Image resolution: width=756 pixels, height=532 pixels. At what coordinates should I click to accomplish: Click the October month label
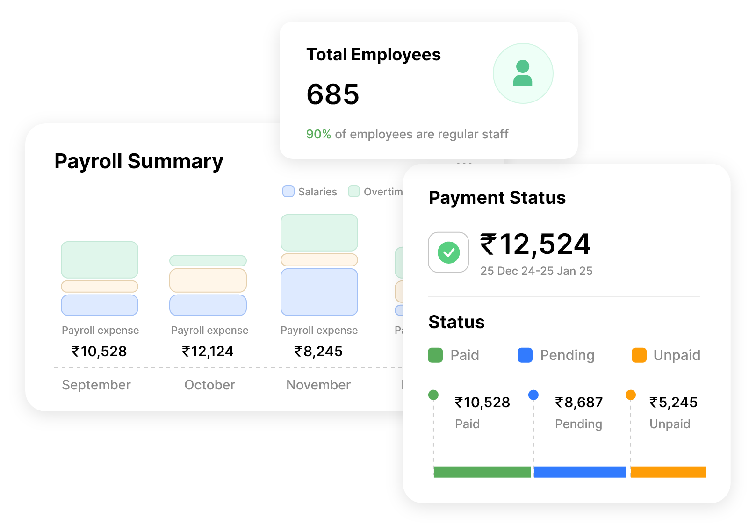[209, 385]
